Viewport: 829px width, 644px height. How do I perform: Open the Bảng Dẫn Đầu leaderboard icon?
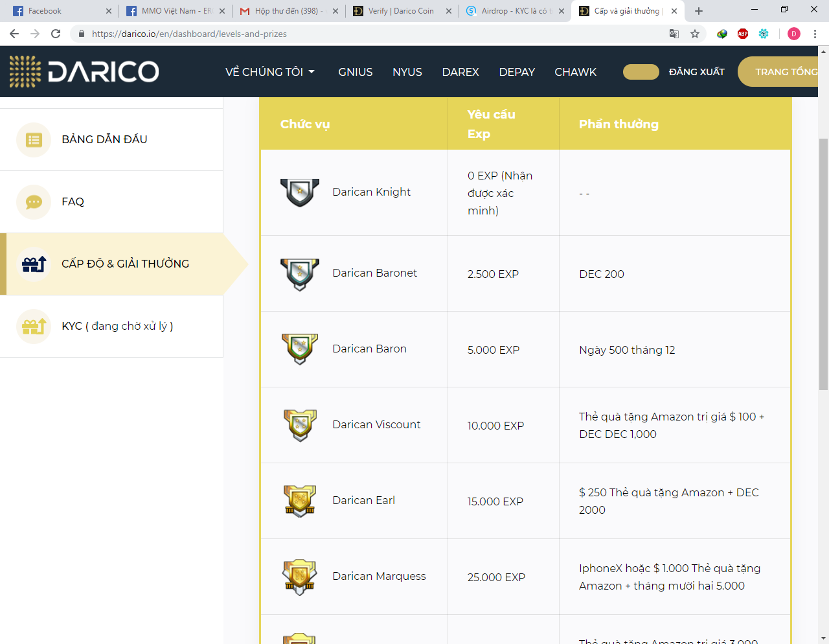[x=34, y=139]
